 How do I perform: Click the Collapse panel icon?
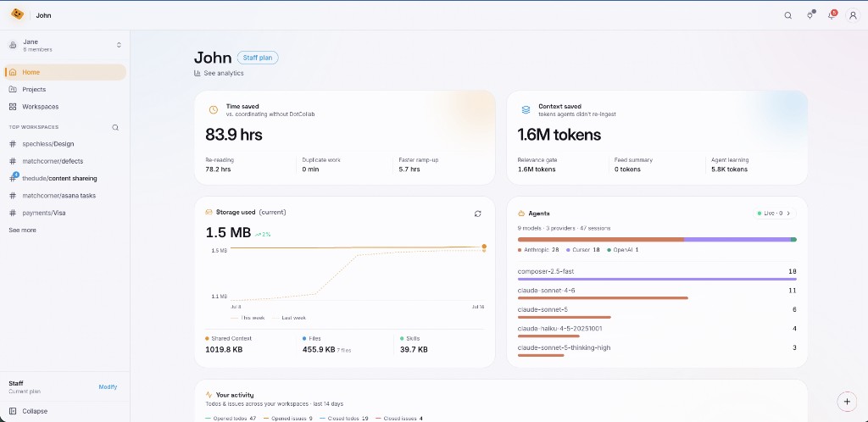tap(13, 411)
